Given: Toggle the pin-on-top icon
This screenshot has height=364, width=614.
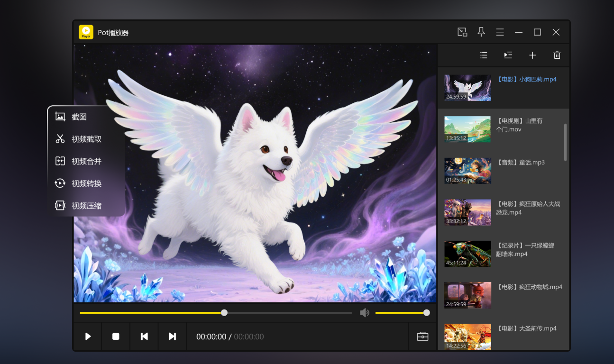Looking at the screenshot, I should click(481, 32).
